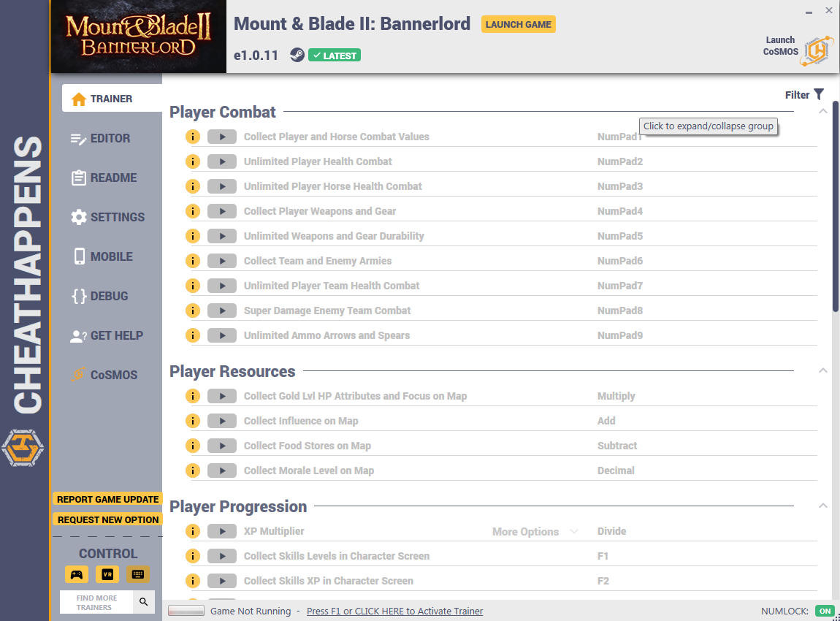
Task: Activate Collect Food Stores on Map toggle
Action: [x=222, y=446]
